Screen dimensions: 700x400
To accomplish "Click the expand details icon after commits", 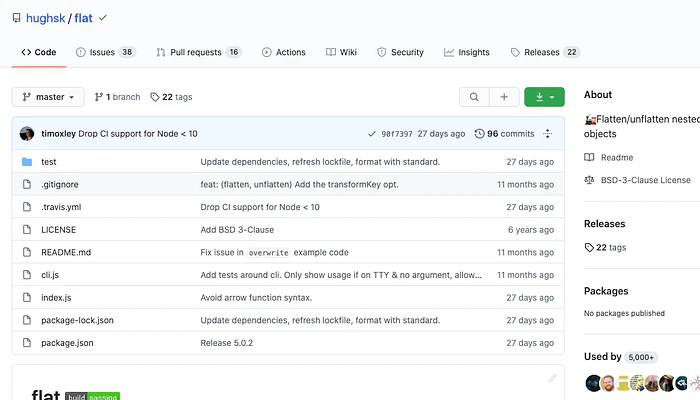I will pos(548,133).
